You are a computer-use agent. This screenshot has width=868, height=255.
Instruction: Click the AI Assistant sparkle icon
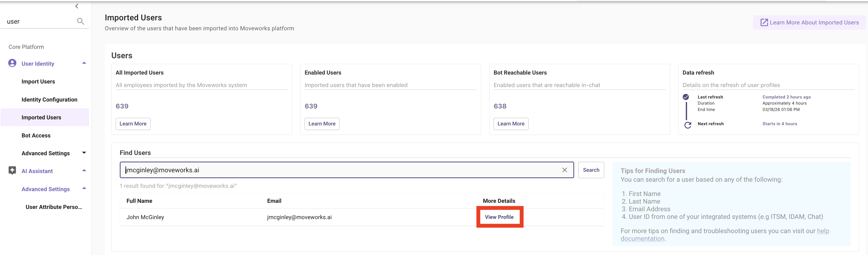12,171
